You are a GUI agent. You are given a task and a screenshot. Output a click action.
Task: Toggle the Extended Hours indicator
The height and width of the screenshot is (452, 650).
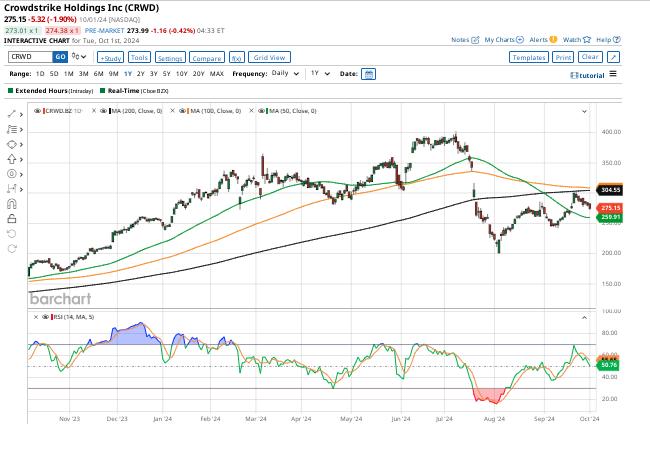coord(50,91)
